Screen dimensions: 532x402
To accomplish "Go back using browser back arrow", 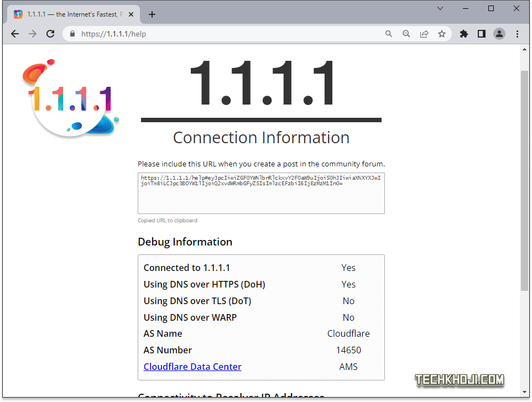I will (15, 34).
